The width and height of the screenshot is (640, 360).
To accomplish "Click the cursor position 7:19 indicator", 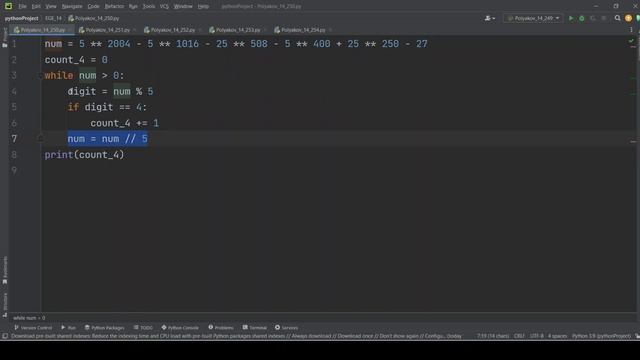I will [492, 336].
